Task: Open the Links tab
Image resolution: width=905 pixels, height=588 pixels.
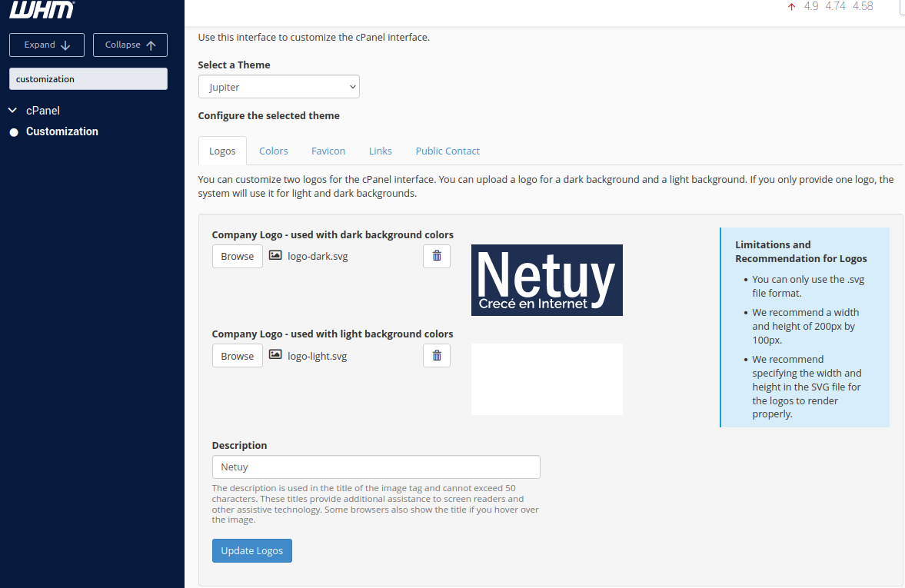Action: tap(381, 151)
